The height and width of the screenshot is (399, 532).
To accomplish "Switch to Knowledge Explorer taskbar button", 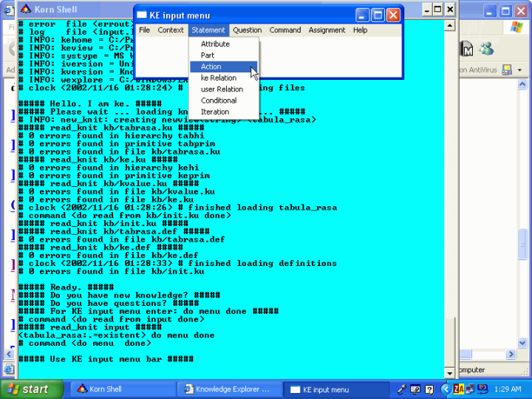I will [229, 389].
